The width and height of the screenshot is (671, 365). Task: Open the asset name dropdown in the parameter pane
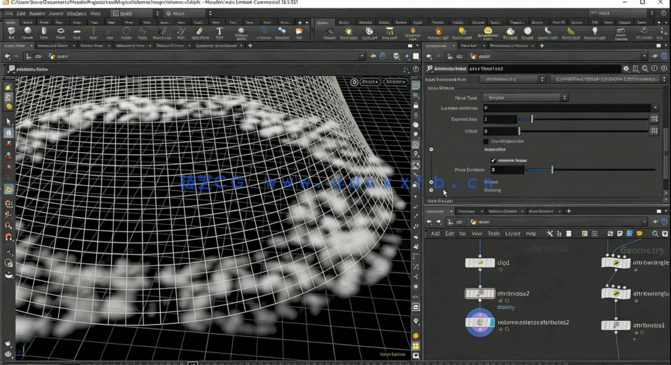[513, 79]
